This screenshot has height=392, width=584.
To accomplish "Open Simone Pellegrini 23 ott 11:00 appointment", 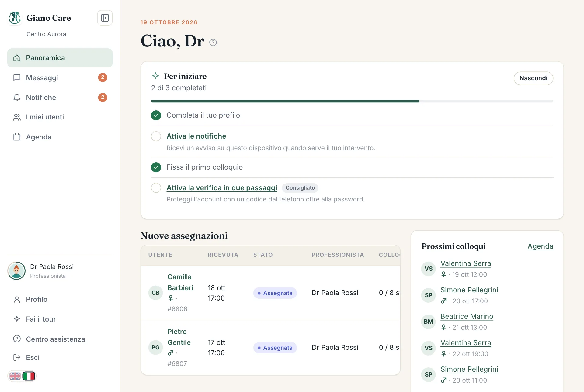I will tap(469, 369).
